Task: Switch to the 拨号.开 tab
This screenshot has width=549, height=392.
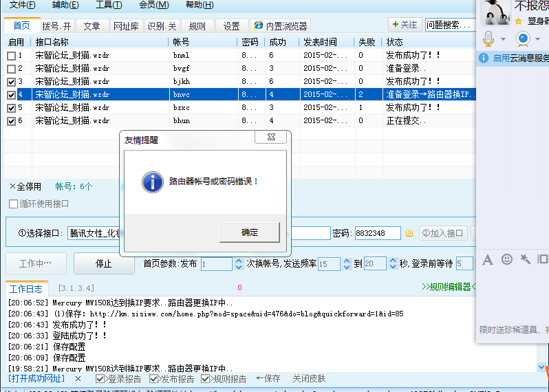Action: [x=56, y=26]
